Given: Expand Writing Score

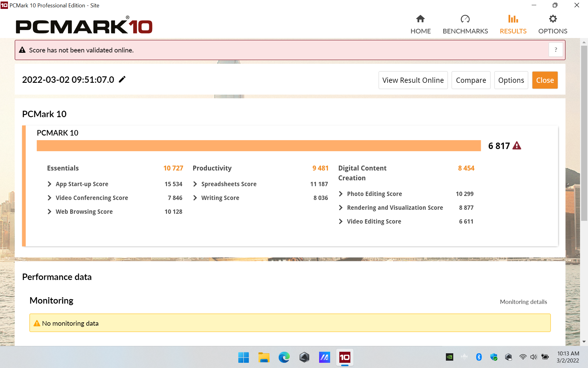Looking at the screenshot, I should click(195, 198).
